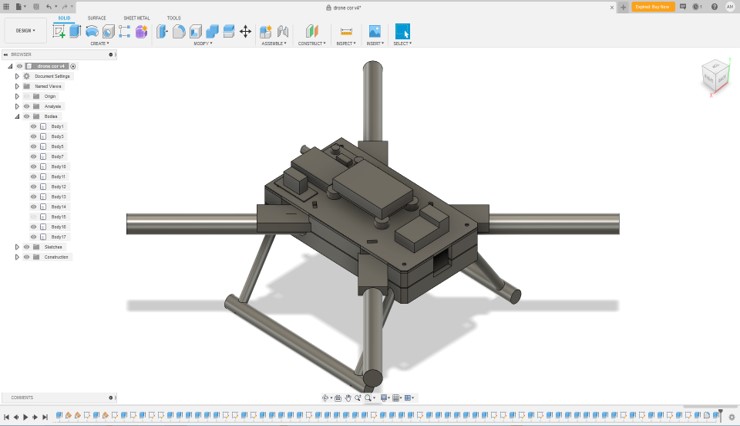Toggle visibility of the Sketches folder
Image resolution: width=740 pixels, height=426 pixels.
(26, 247)
